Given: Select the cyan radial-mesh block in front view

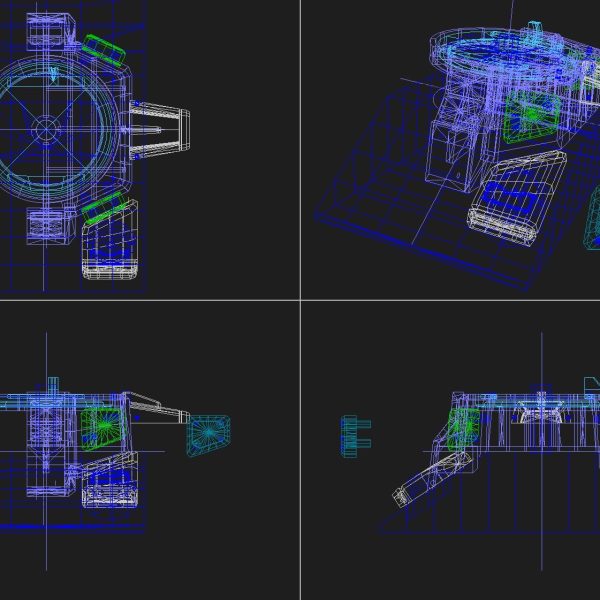Looking at the screenshot, I should pyautogui.click(x=209, y=435).
